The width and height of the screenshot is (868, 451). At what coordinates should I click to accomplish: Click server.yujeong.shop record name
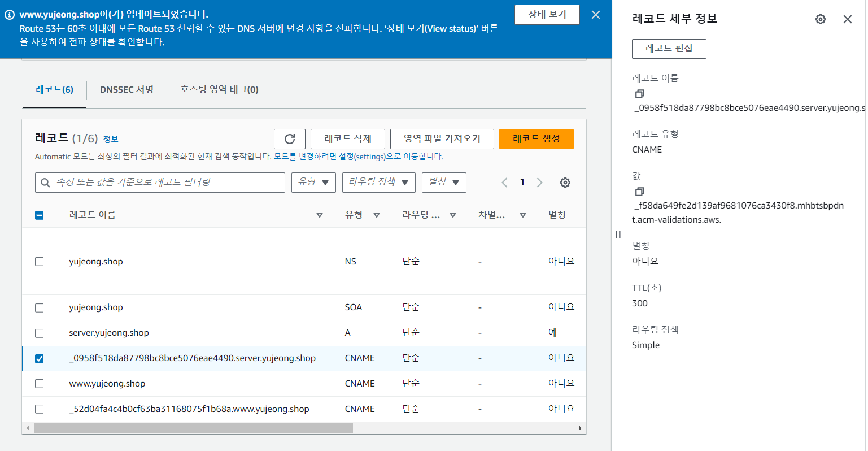click(109, 333)
